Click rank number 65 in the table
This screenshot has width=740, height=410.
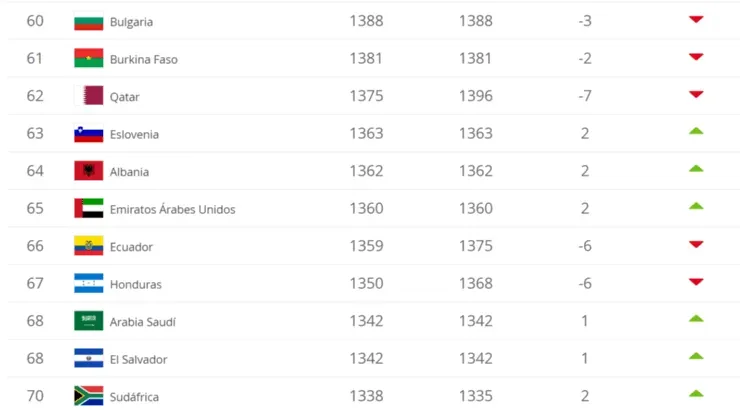pos(35,209)
